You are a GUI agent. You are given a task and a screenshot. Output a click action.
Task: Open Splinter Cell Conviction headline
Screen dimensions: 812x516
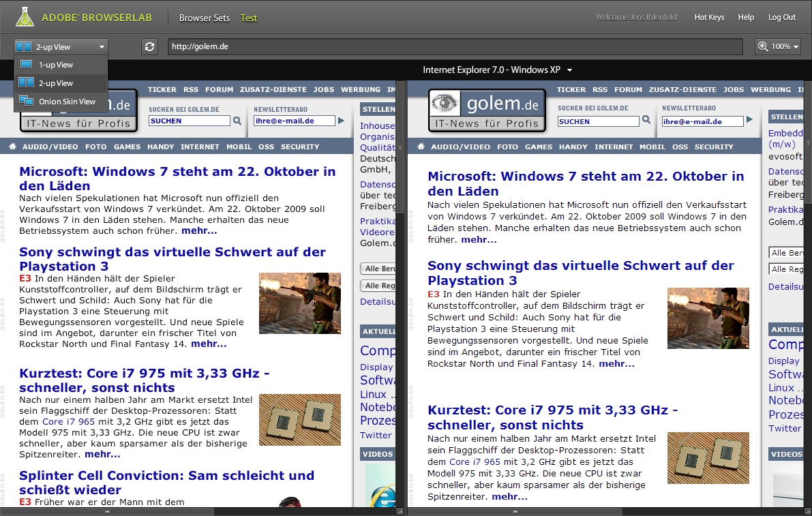(x=166, y=483)
